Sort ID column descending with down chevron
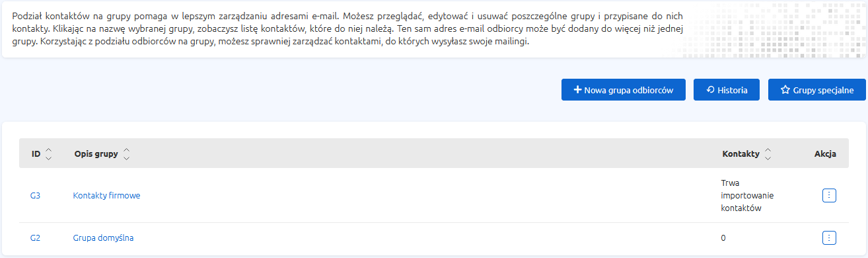 click(48, 157)
